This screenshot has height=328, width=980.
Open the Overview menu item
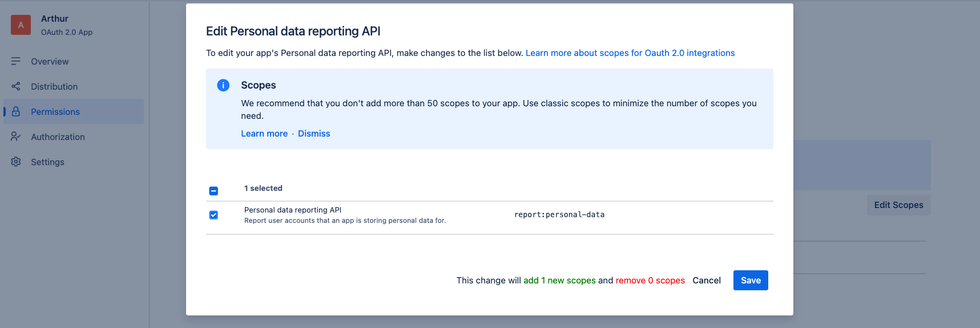(x=50, y=62)
